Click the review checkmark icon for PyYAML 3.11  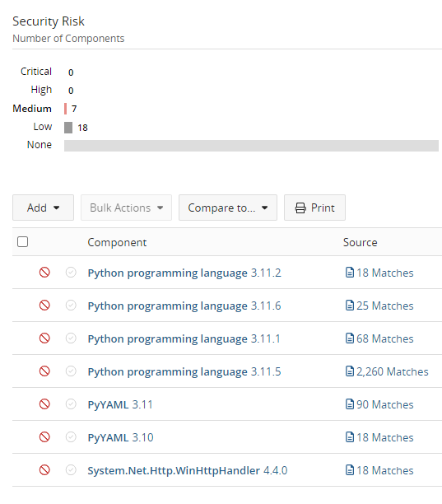pyautogui.click(x=71, y=404)
